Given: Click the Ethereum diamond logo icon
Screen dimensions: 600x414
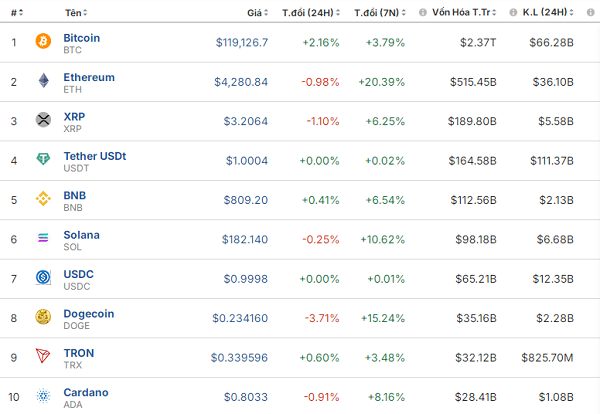Looking at the screenshot, I should pyautogui.click(x=44, y=80).
